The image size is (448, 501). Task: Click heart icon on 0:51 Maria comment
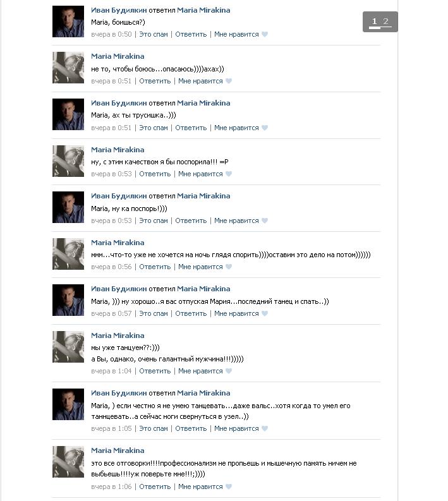[x=229, y=81]
